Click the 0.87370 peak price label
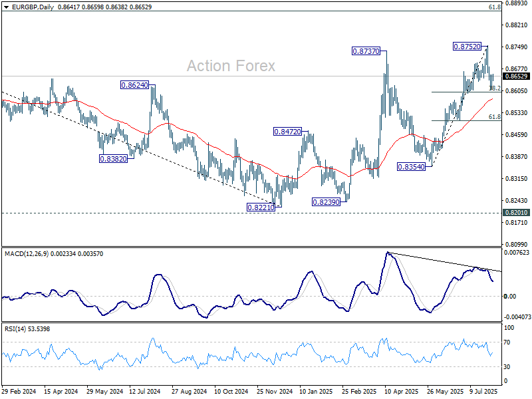Image resolution: width=532 pixels, height=399 pixels. [366, 51]
